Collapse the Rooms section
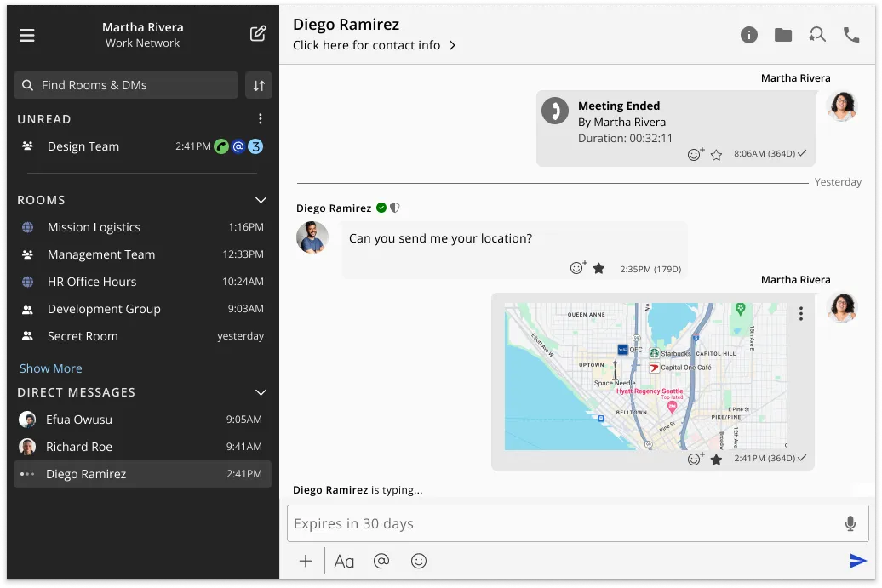The image size is (882, 588). coord(261,200)
